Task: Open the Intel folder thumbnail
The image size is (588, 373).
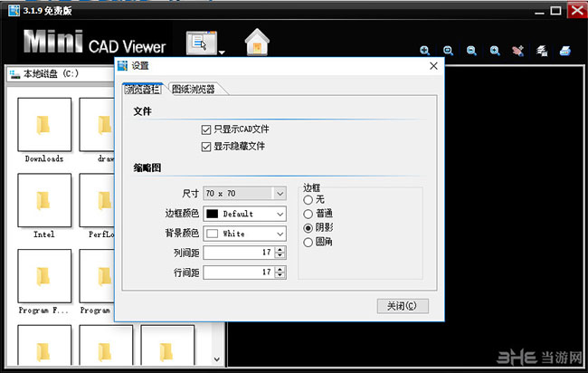Action: click(x=44, y=200)
